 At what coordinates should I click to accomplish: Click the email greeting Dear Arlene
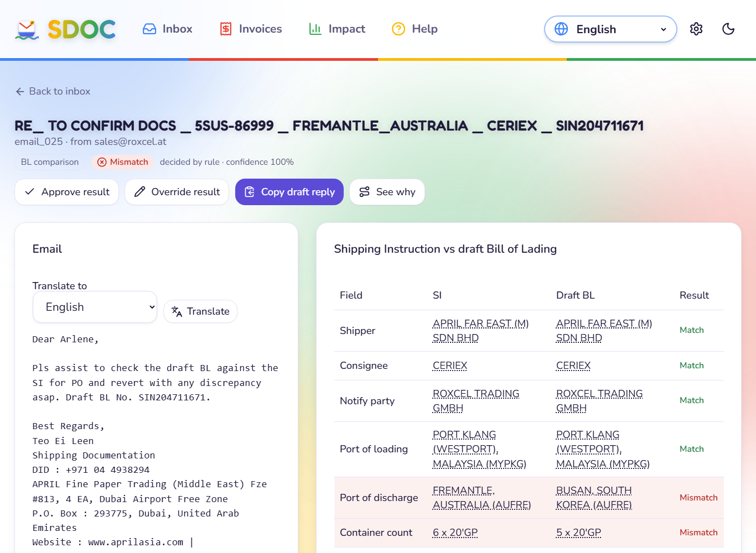65,339
